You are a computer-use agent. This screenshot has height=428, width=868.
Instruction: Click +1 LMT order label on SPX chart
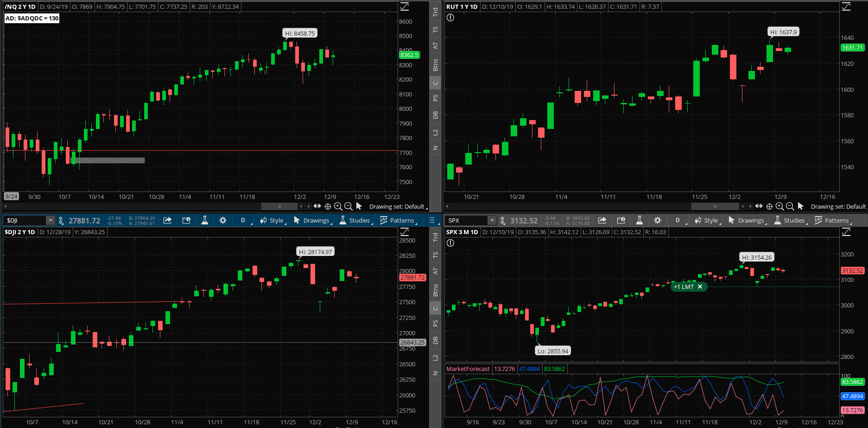click(x=684, y=287)
